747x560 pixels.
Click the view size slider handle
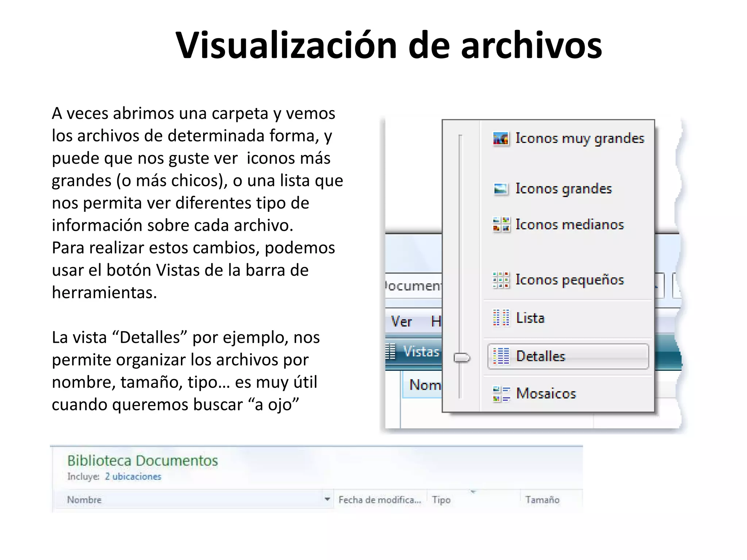tap(462, 358)
